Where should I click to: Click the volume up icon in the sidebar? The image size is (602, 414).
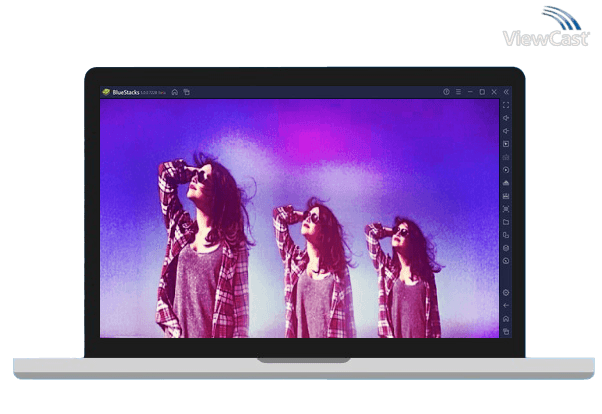coord(506,118)
